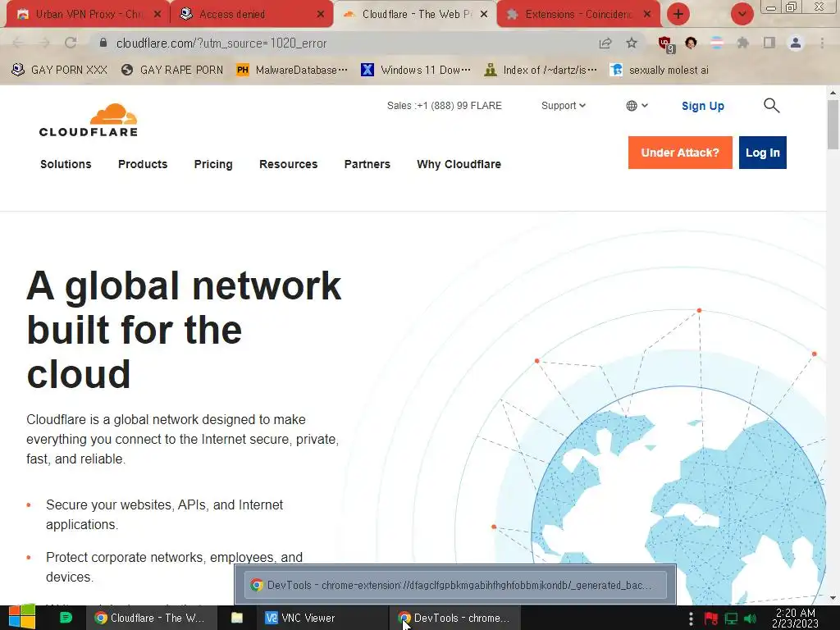Click the Under Attack? button
The width and height of the screenshot is (840, 630).
[x=680, y=153]
